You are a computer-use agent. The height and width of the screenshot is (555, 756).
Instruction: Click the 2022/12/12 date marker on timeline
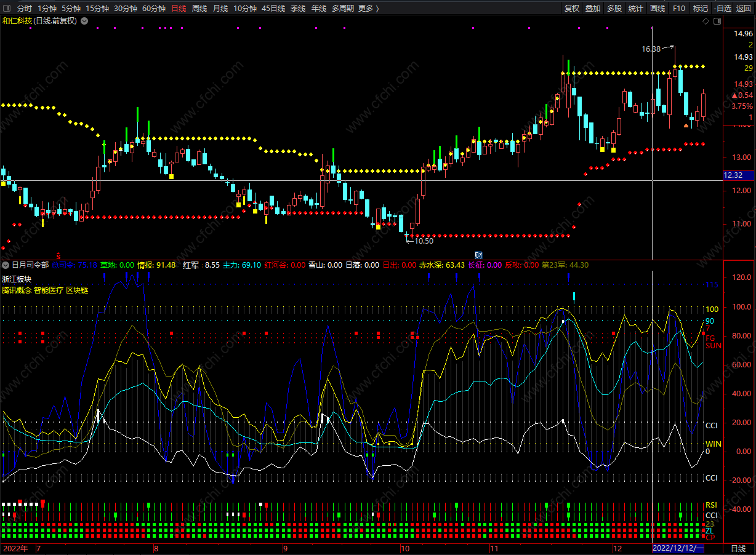677,548
